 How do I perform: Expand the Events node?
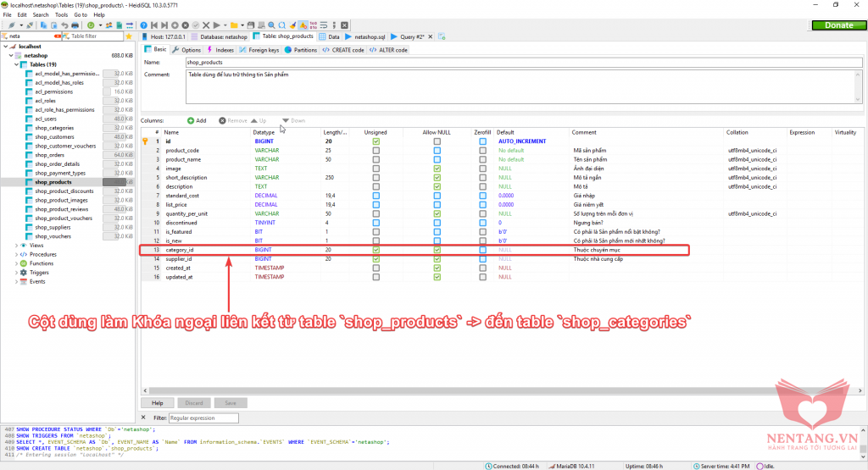[17, 281]
